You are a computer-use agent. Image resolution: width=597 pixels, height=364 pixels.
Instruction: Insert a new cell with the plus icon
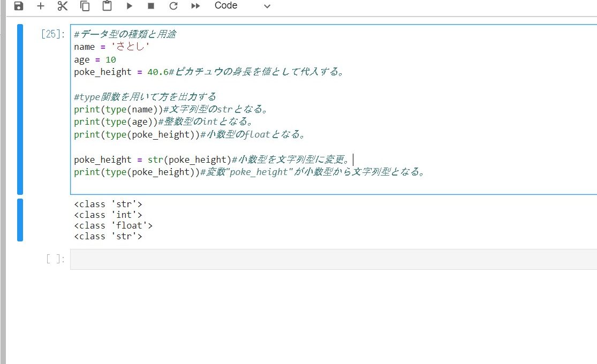[40, 6]
